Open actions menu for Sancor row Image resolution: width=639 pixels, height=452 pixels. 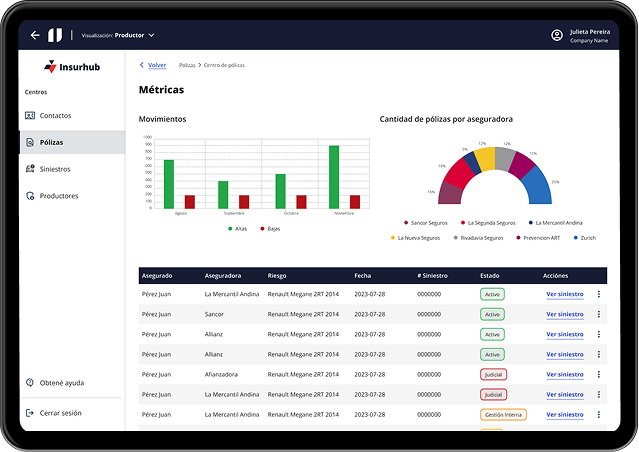[x=599, y=314]
